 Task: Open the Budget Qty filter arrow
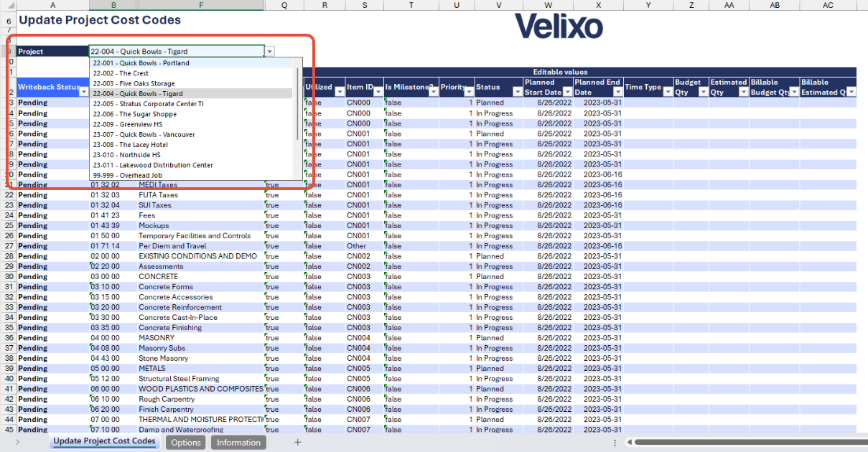pyautogui.click(x=703, y=93)
